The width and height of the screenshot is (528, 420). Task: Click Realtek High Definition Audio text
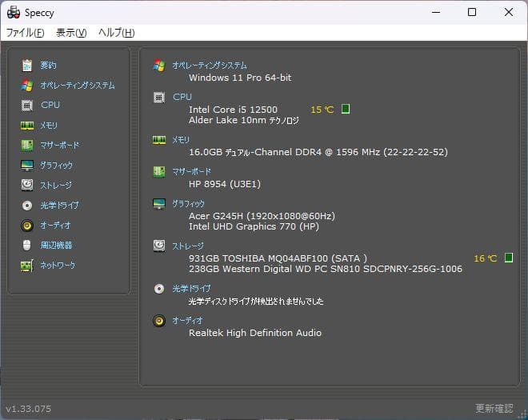(255, 333)
